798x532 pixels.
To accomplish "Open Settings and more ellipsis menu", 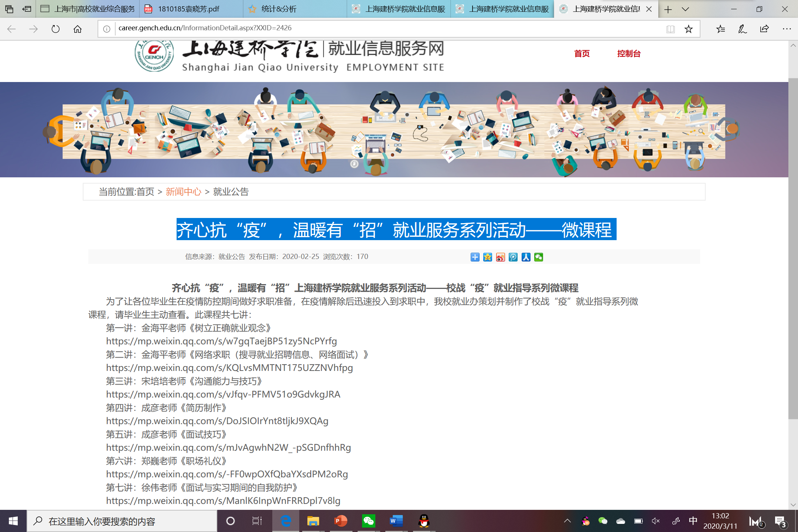I will (x=787, y=29).
